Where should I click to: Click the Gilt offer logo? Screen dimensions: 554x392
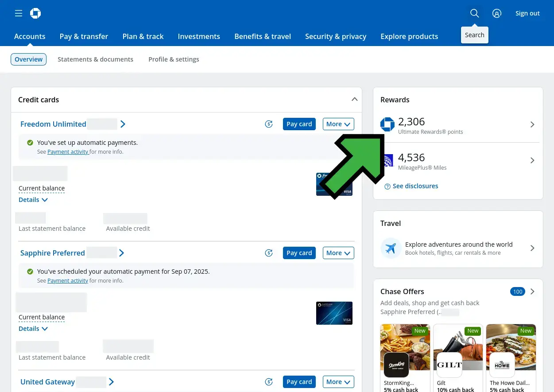(449, 365)
